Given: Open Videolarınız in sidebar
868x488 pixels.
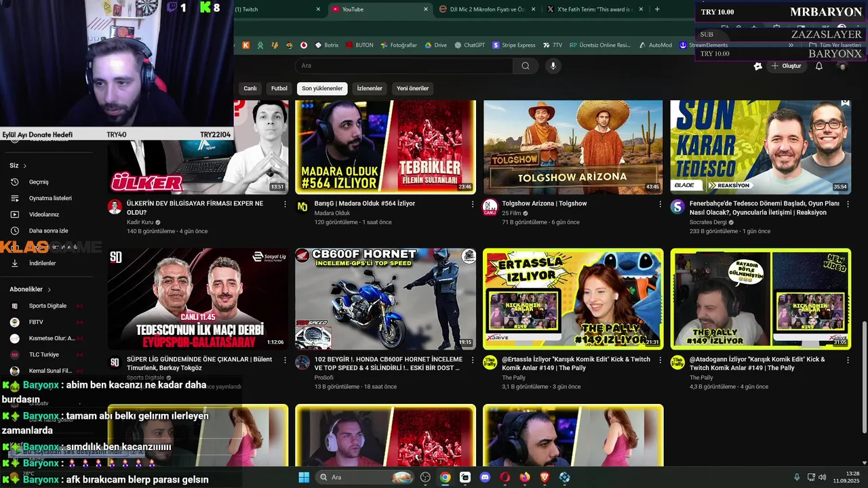Looking at the screenshot, I should pyautogui.click(x=43, y=214).
